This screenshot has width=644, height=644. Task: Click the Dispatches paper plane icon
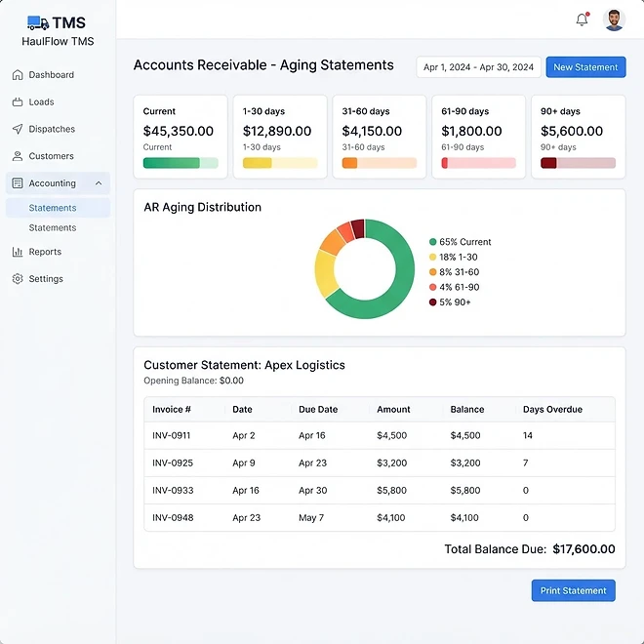(18, 129)
